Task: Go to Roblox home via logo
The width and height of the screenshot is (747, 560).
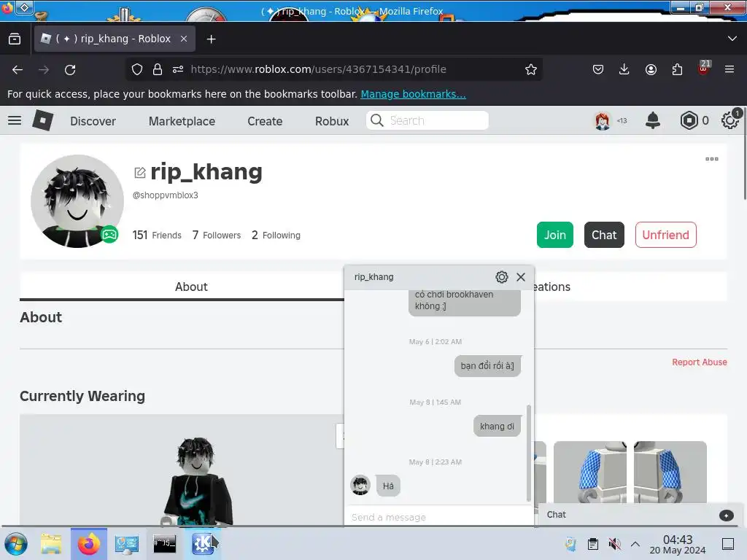Action: [x=43, y=120]
